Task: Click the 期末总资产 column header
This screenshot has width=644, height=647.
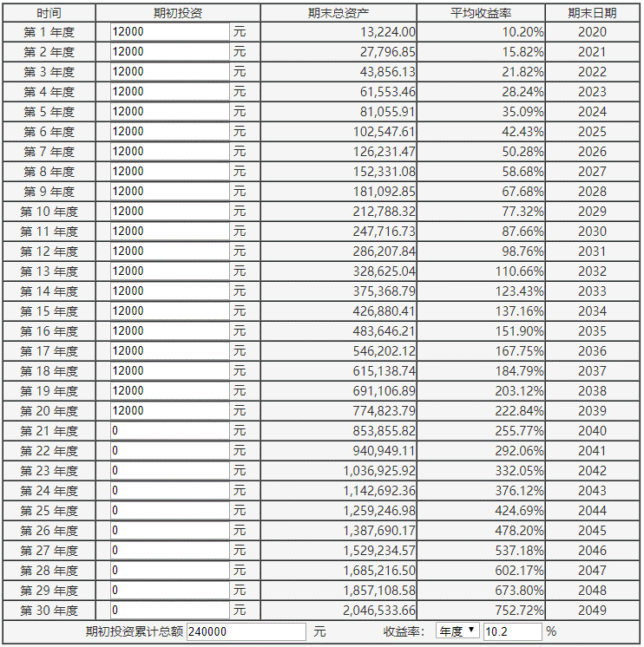Action: pyautogui.click(x=338, y=13)
